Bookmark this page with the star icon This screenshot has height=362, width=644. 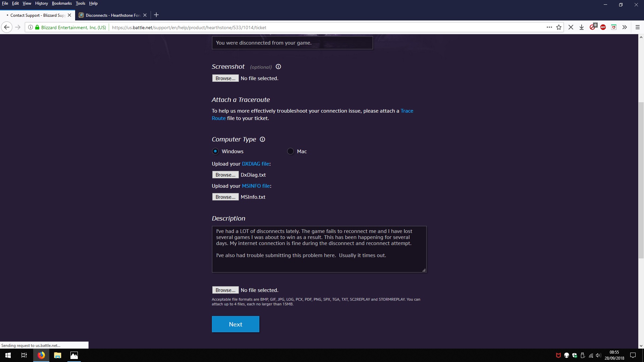click(x=559, y=27)
